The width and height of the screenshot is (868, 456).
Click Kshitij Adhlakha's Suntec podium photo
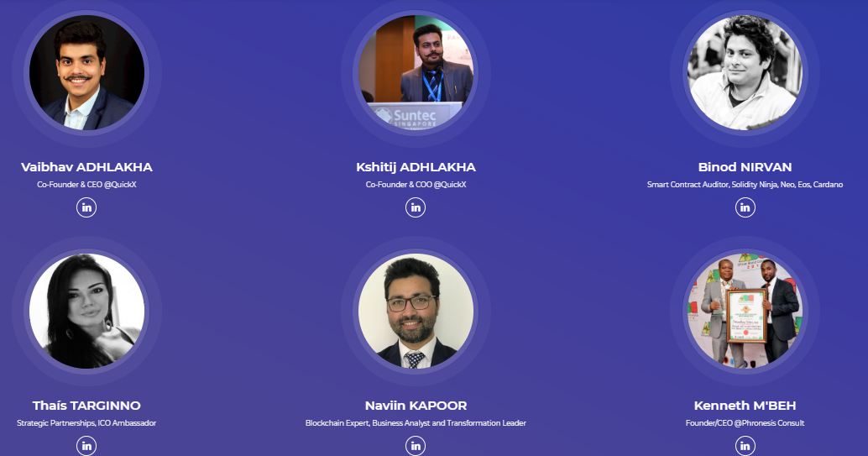[x=416, y=72]
